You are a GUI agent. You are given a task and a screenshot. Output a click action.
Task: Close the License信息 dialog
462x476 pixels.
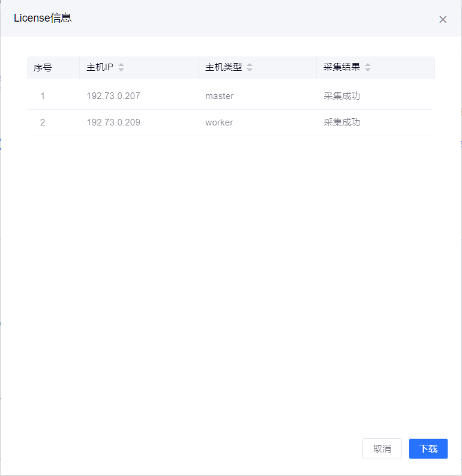point(443,19)
